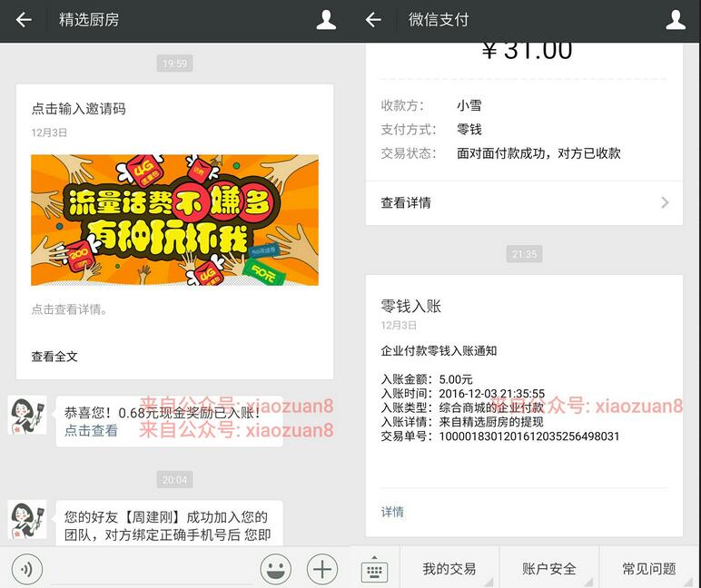701x588 pixels.
Task: Open 详情 of 零钱入账 notice
Action: click(392, 512)
